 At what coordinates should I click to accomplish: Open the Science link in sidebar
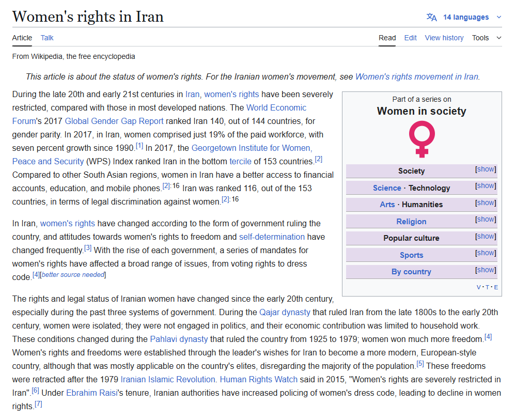(x=387, y=188)
